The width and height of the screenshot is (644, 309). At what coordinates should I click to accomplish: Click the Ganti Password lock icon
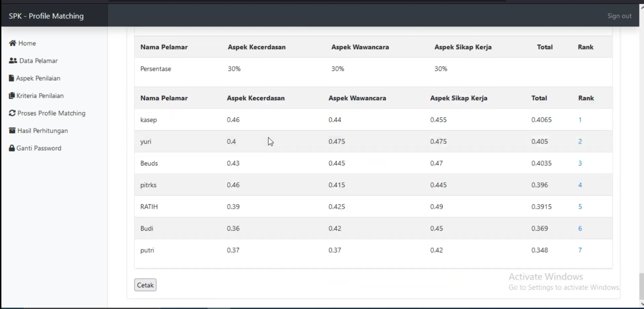click(12, 148)
